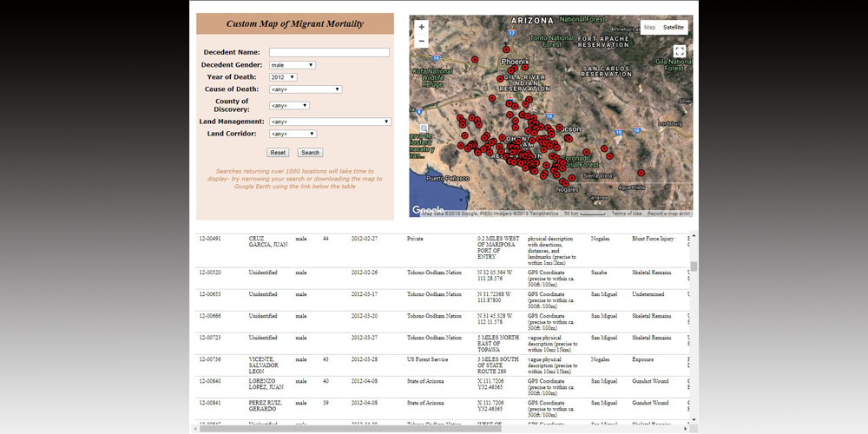Click US Forest Service land cell

[428, 359]
